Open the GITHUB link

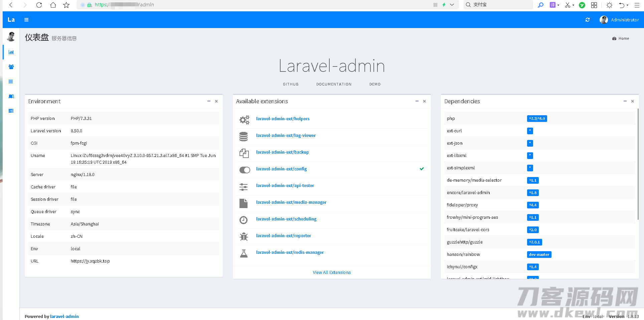[291, 84]
